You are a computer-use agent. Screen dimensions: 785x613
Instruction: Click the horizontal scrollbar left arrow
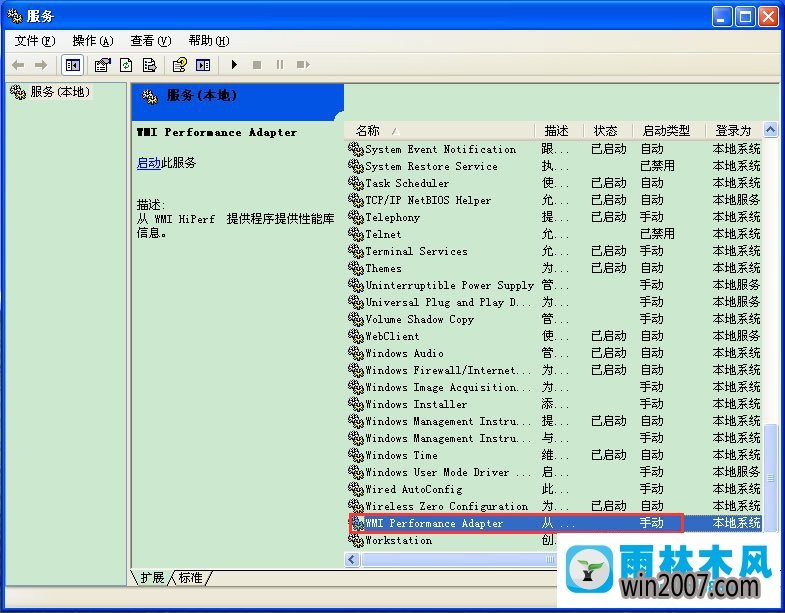[352, 559]
